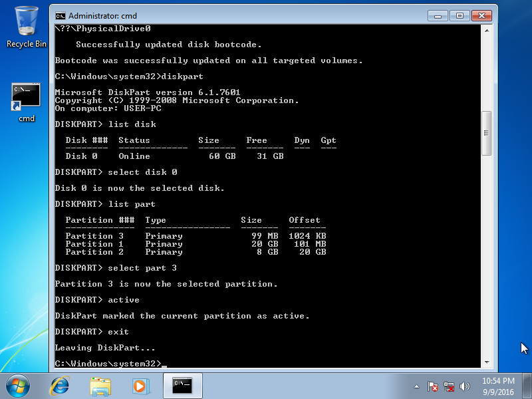Click the '\??\PhysicalDrive0' line at top
This screenshot has height=399, width=532.
pyautogui.click(x=103, y=29)
